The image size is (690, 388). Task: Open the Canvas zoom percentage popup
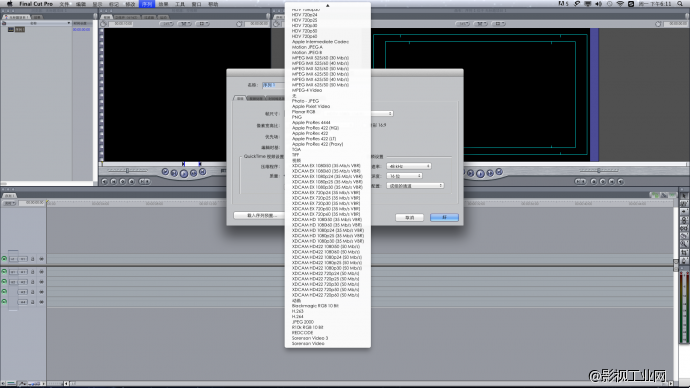point(462,24)
